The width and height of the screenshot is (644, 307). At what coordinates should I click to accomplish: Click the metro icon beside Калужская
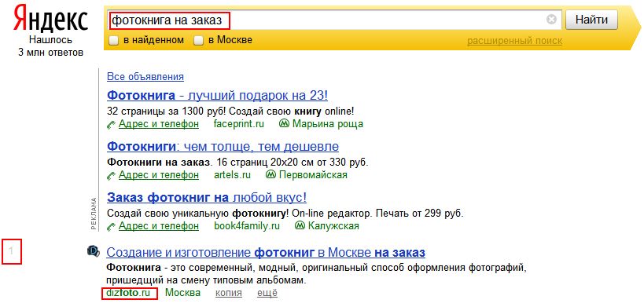[x=300, y=225]
